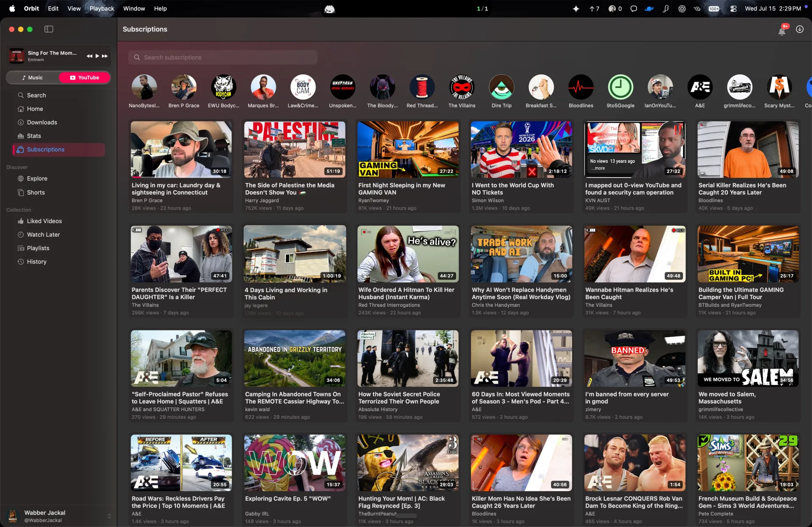Toggle the sidebar panel icon
Image resolution: width=812 pixels, height=527 pixels.
pos(49,29)
